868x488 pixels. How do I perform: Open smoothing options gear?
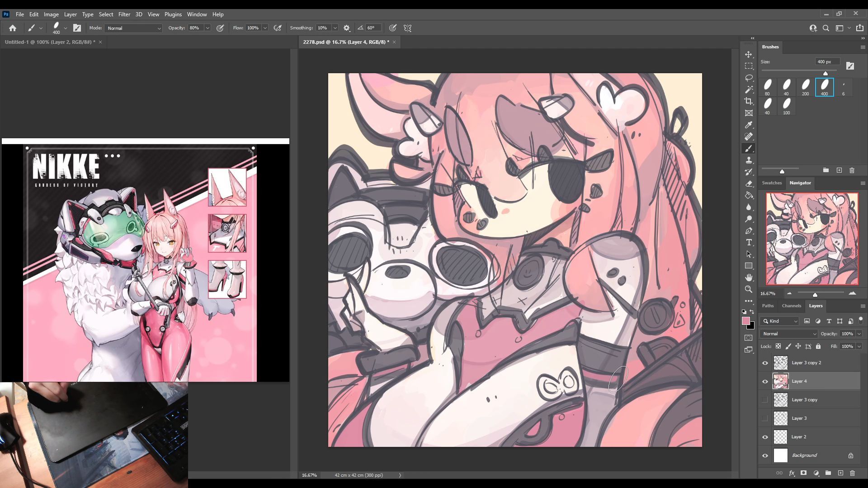(x=347, y=28)
